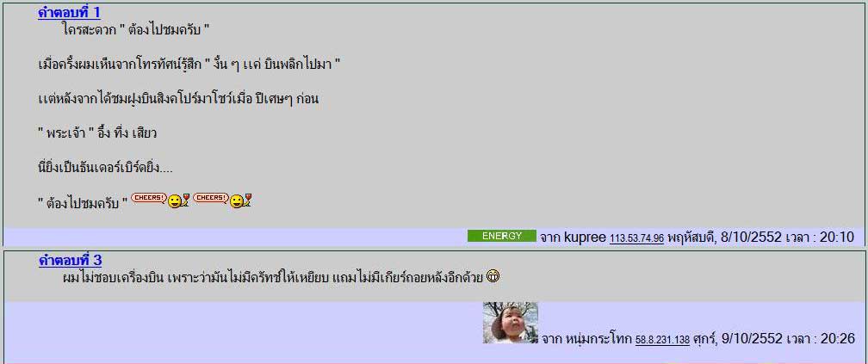868x364 pixels.
Task: Open the คำตอบที่ 3 heading link
Action: coord(71,260)
